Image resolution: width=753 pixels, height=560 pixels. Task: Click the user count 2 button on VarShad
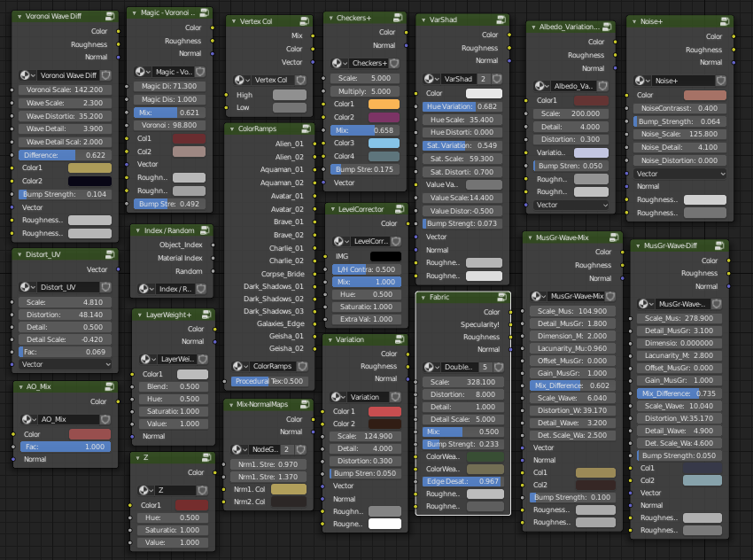[x=483, y=79]
